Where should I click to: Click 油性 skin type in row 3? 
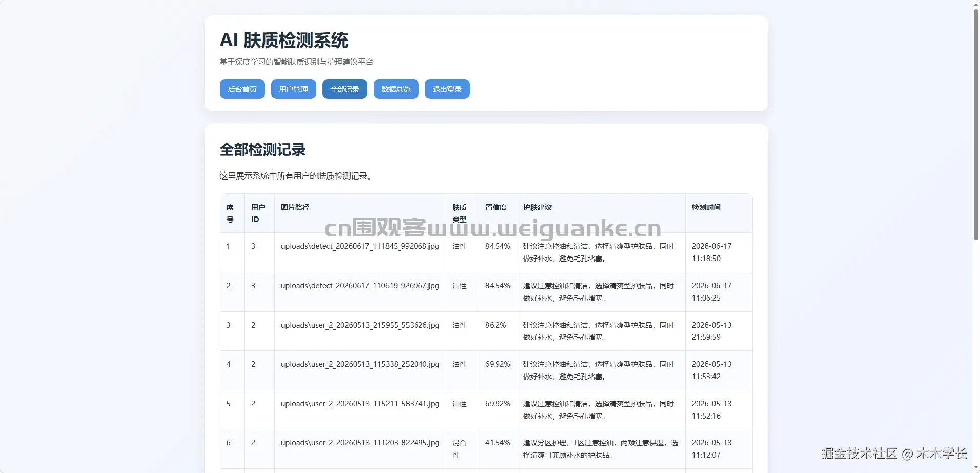[459, 325]
